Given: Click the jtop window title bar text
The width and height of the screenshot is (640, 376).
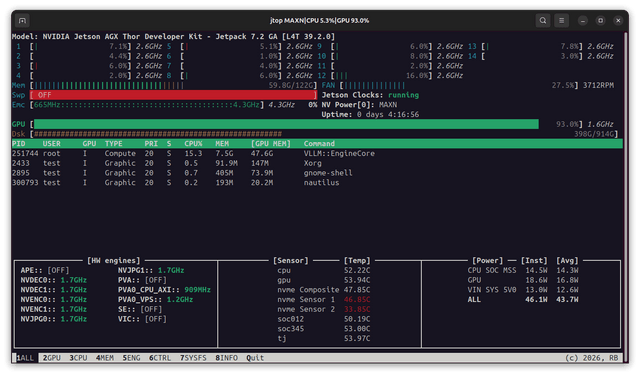Looking at the screenshot, I should pos(319,20).
